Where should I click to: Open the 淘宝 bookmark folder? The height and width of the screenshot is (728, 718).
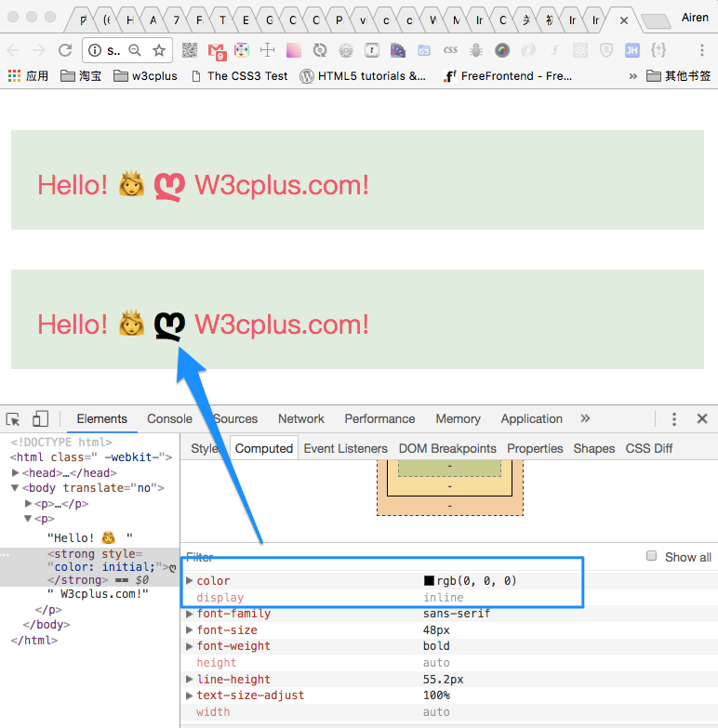click(81, 75)
